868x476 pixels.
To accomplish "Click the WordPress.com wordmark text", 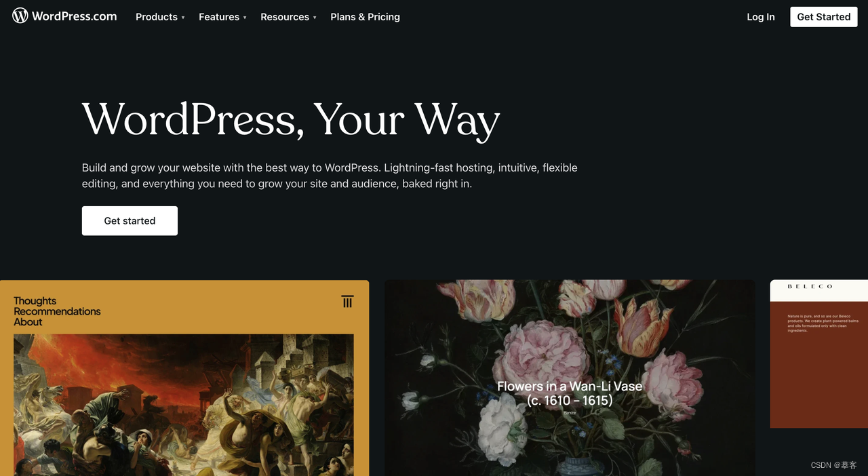I will tap(74, 16).
